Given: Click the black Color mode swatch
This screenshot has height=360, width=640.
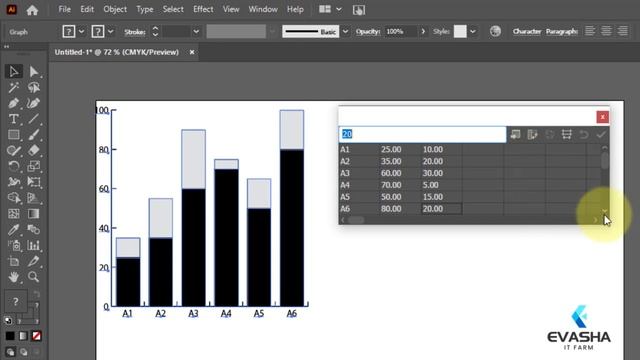Looking at the screenshot, I should coord(10,336).
